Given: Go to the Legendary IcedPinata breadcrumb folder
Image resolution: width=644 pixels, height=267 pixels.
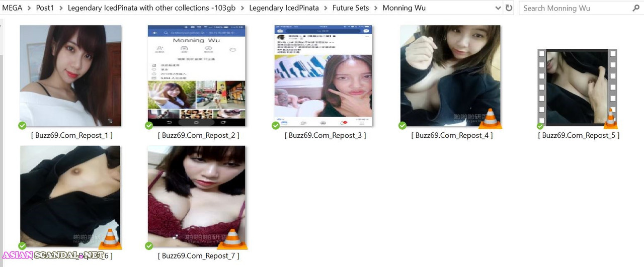Looking at the screenshot, I should (x=284, y=8).
